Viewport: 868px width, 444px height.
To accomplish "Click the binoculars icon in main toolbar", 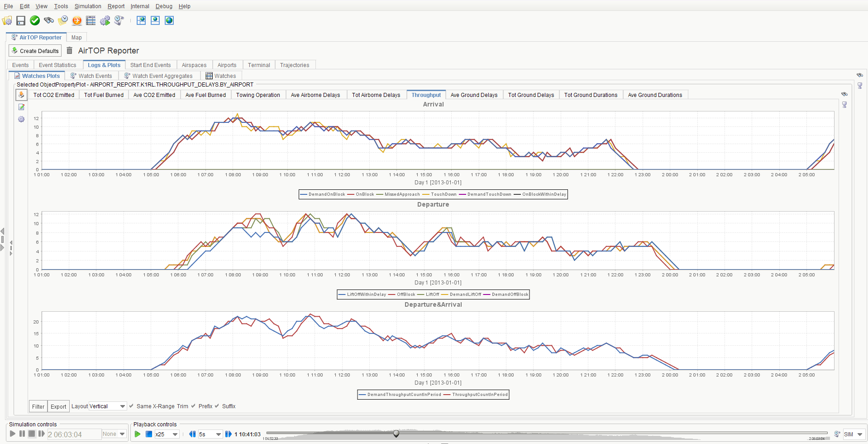I will pos(49,20).
